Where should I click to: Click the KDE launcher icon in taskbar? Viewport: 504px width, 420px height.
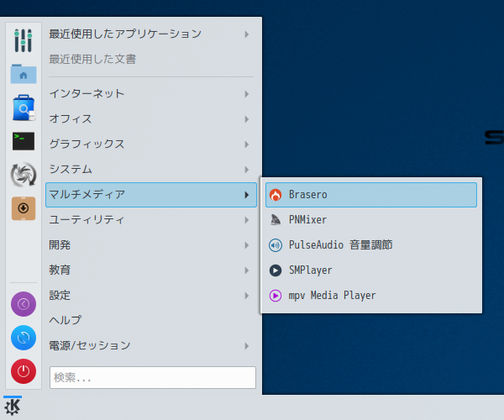click(x=13, y=407)
